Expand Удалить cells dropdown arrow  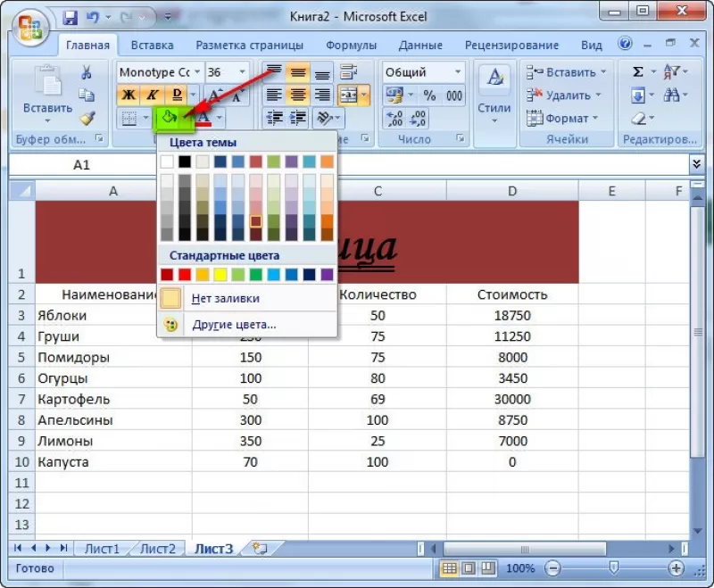598,95
